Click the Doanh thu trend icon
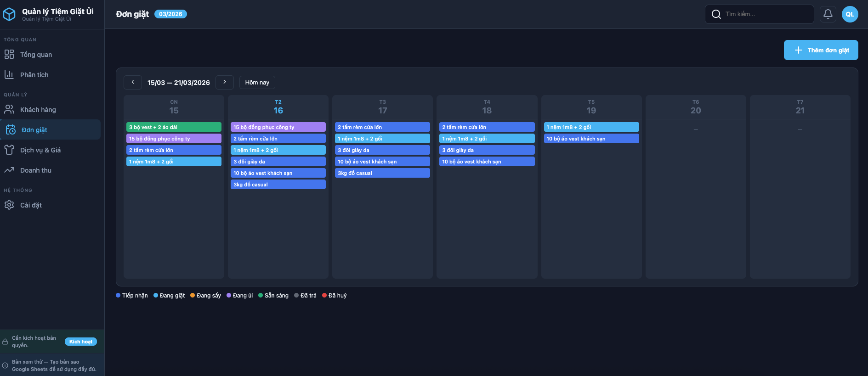 point(9,170)
